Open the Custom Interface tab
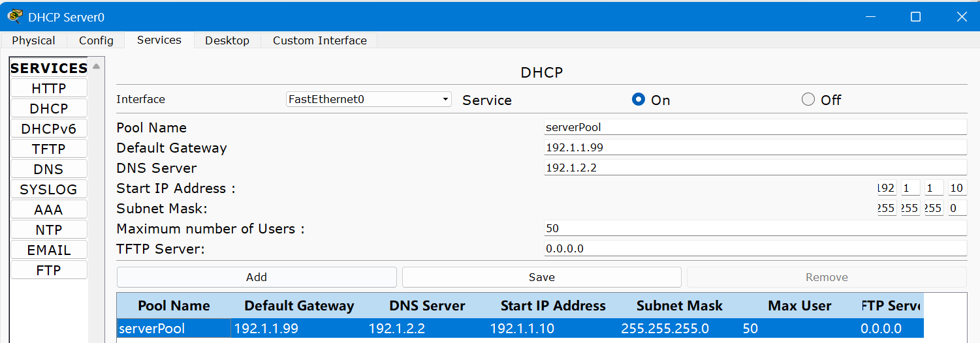This screenshot has height=343, width=980. (x=319, y=40)
